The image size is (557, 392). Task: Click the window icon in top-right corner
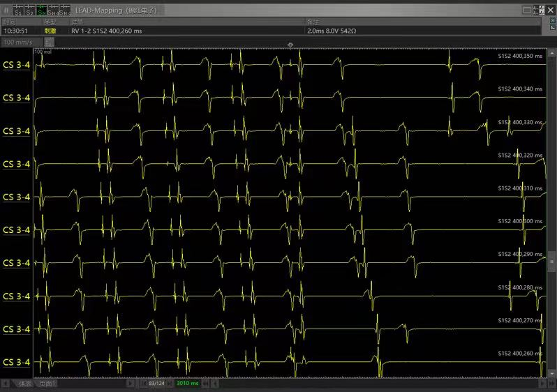click(x=527, y=10)
